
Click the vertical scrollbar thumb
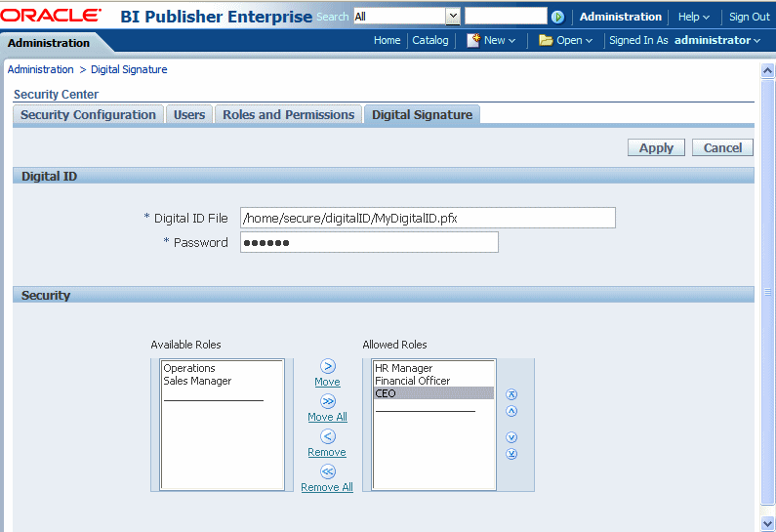click(x=767, y=292)
